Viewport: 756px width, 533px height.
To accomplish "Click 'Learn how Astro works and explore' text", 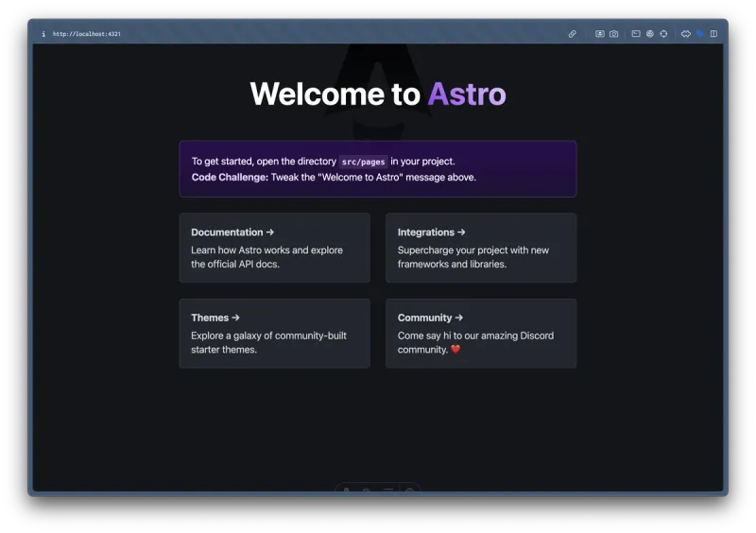I will (266, 249).
